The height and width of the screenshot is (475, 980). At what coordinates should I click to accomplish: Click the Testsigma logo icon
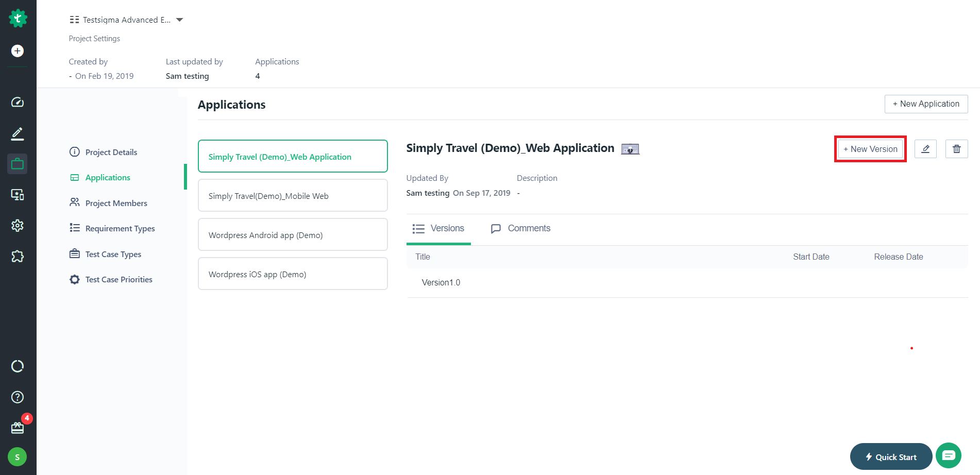coord(18,19)
